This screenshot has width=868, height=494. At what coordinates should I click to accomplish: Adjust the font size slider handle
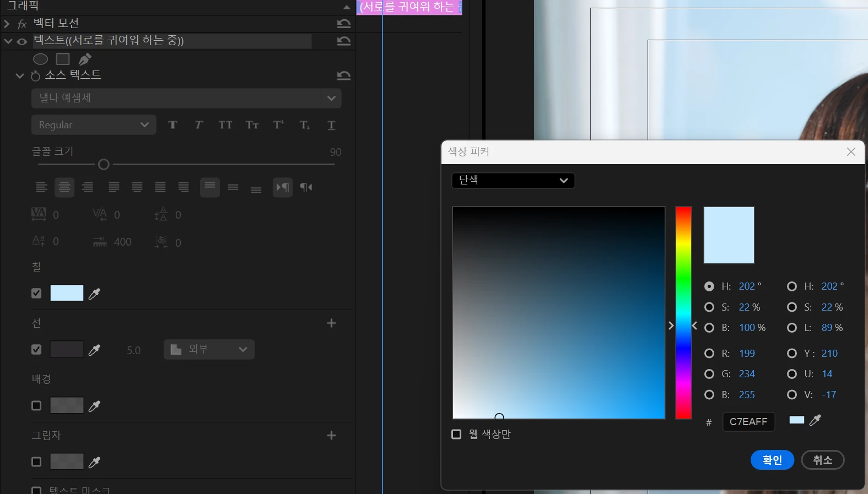click(104, 164)
